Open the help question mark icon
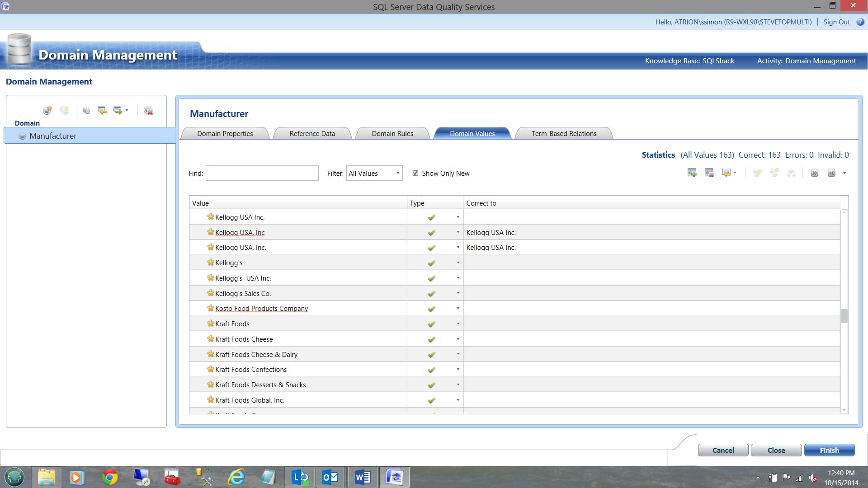The image size is (868, 488). click(860, 22)
